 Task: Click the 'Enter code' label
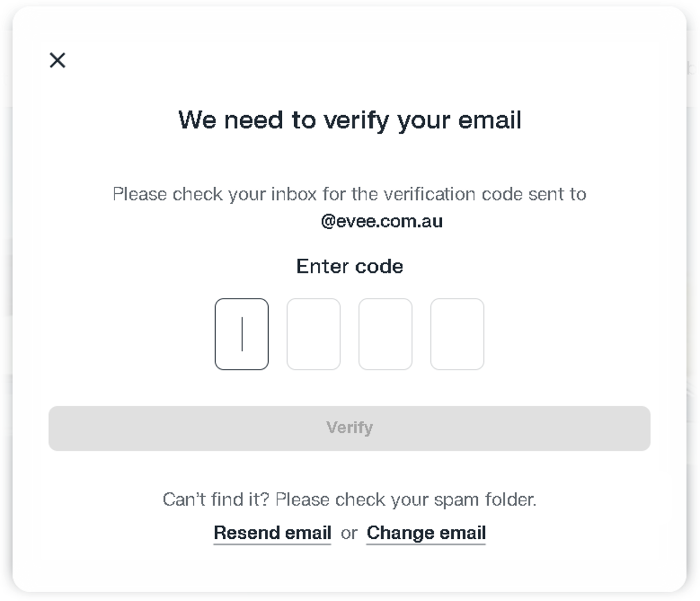[x=349, y=266]
